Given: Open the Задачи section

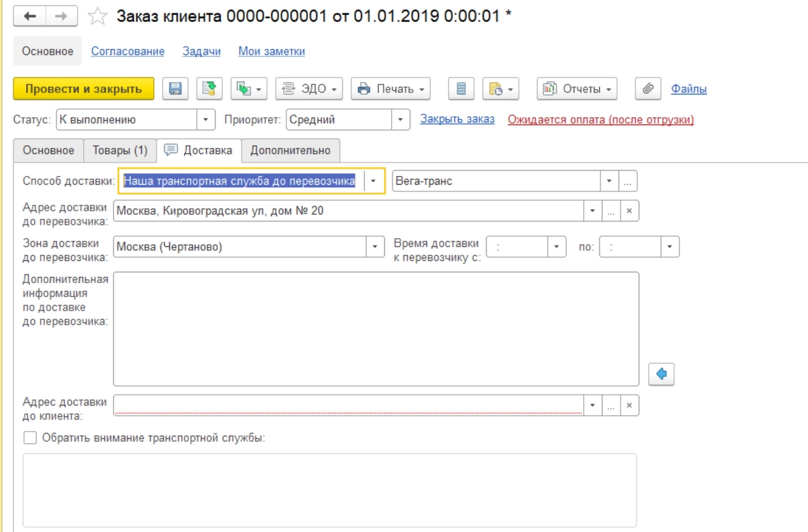Looking at the screenshot, I should (x=201, y=52).
